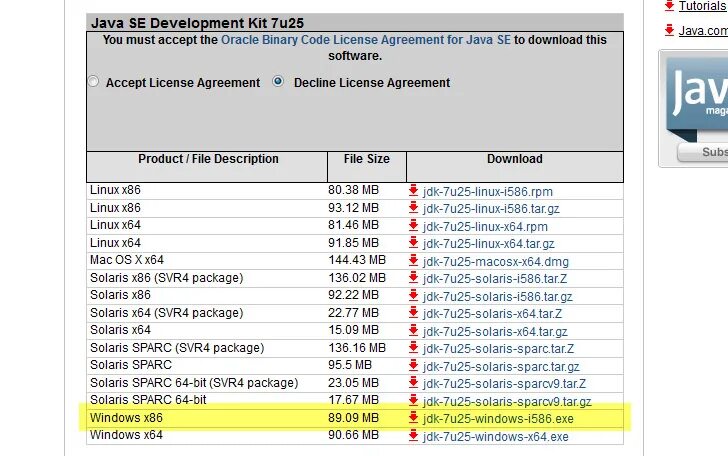The image size is (728, 456).
Task: Click the red download arrow for solaris-sparc.tar.gz
Action: point(413,365)
